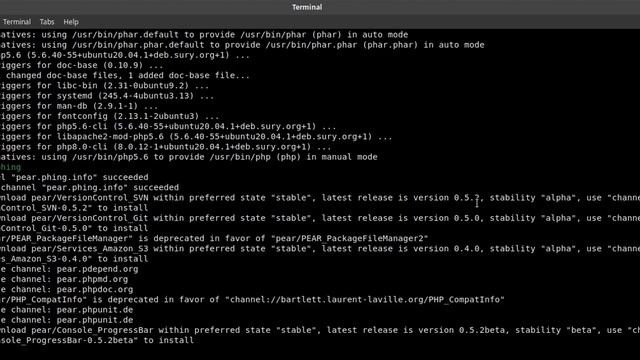This screenshot has width=640, height=360.
Task: Click the pear.phpdoc.org channel text
Action: pos(95,289)
